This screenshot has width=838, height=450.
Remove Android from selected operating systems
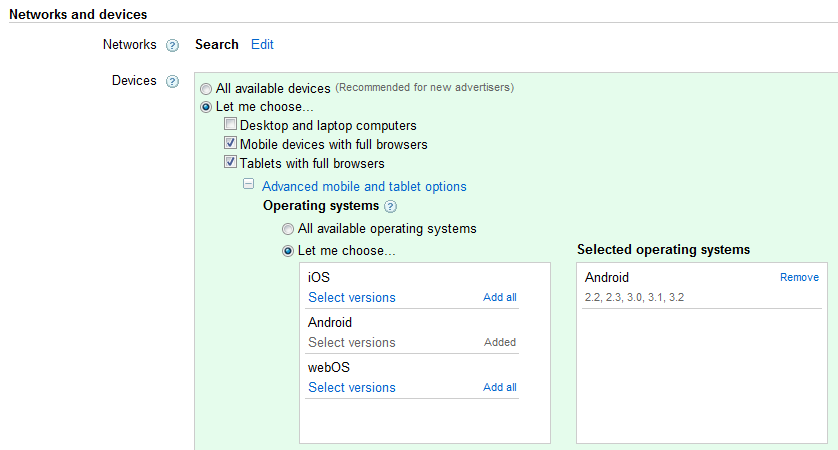[x=799, y=277]
